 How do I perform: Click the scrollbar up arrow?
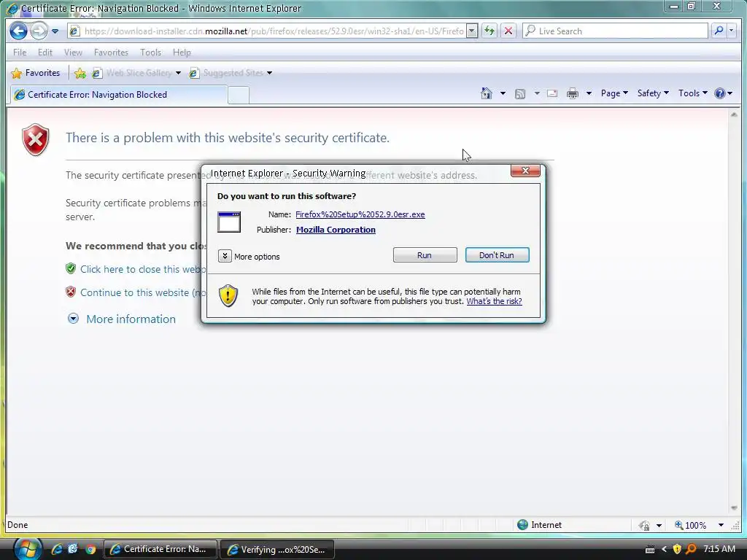coord(734,114)
